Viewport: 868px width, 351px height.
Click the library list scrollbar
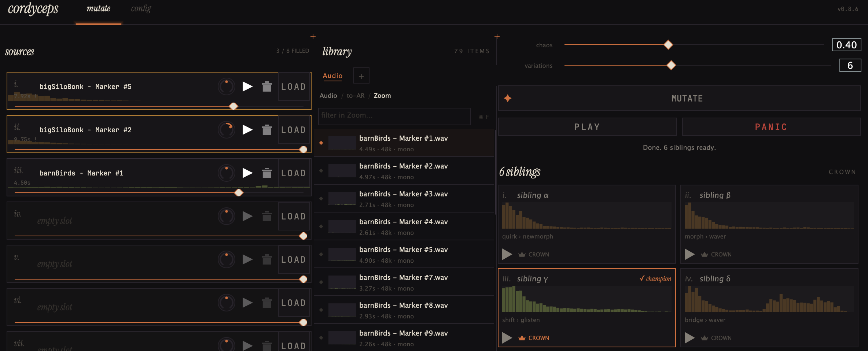pyautogui.click(x=495, y=172)
